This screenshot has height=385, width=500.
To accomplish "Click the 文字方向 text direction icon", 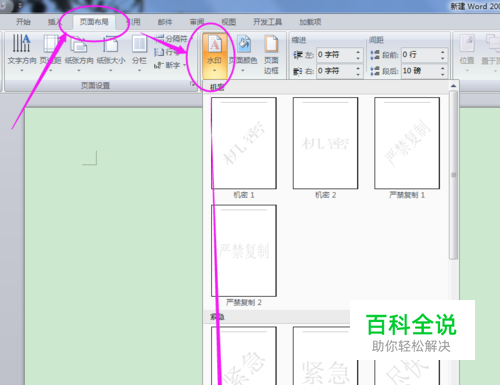I will click(x=22, y=43).
